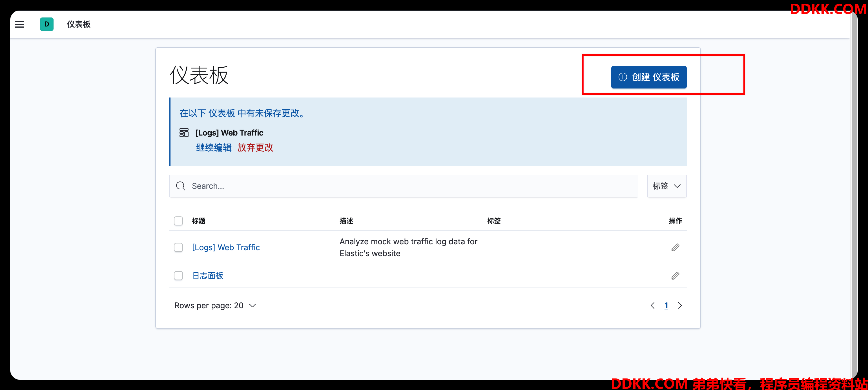This screenshot has height=390, width=868.
Task: Click the green D space avatar
Action: click(46, 24)
